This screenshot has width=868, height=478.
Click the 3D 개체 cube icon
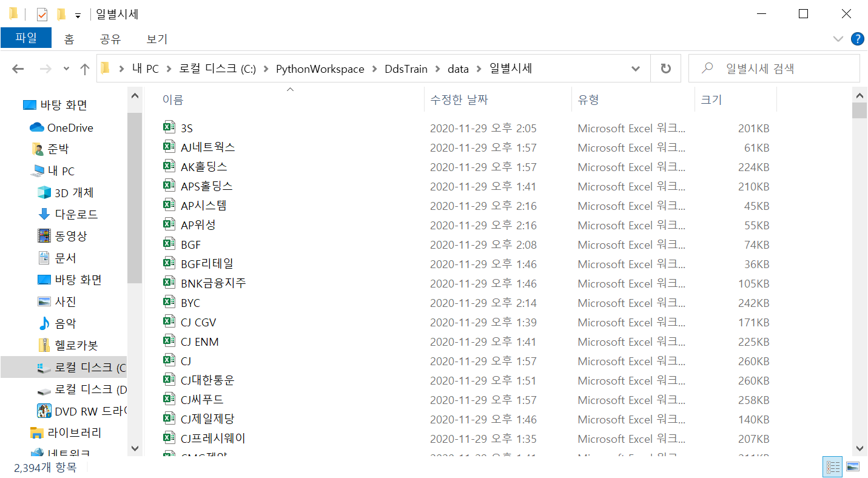44,192
